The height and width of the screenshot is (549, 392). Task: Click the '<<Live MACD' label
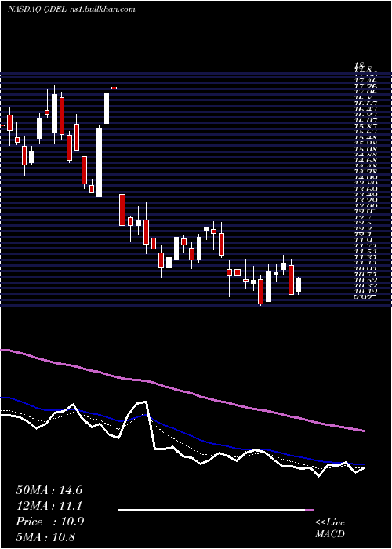330,529
